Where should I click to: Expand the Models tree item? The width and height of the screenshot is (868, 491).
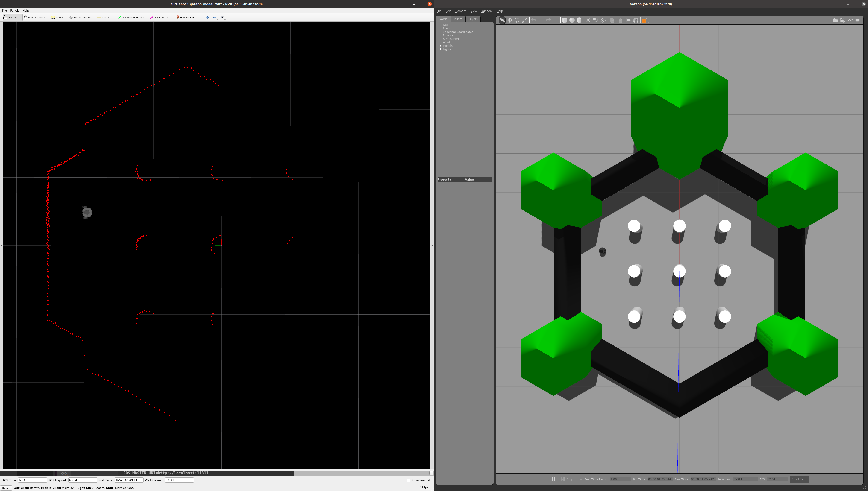[441, 46]
